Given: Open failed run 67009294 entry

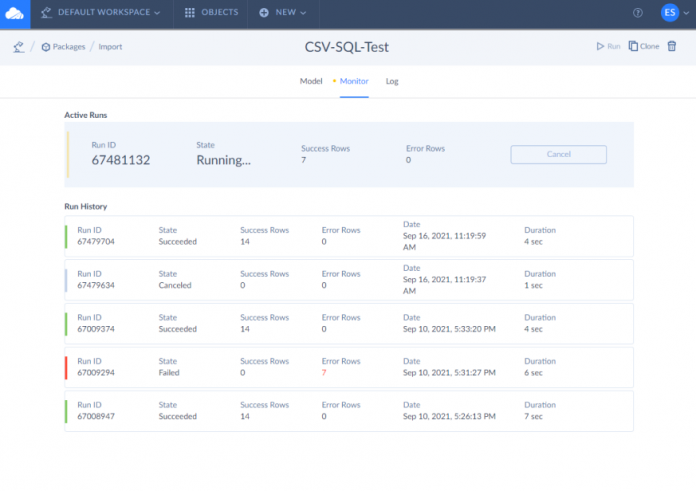Looking at the screenshot, I should (348, 367).
